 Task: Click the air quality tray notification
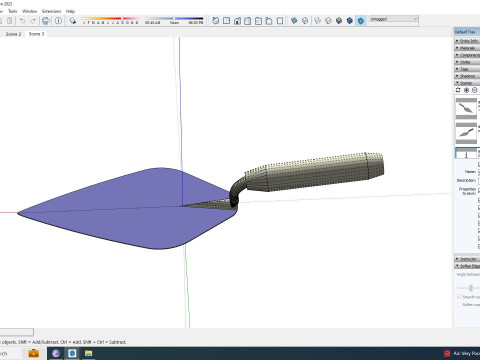pos(462,353)
